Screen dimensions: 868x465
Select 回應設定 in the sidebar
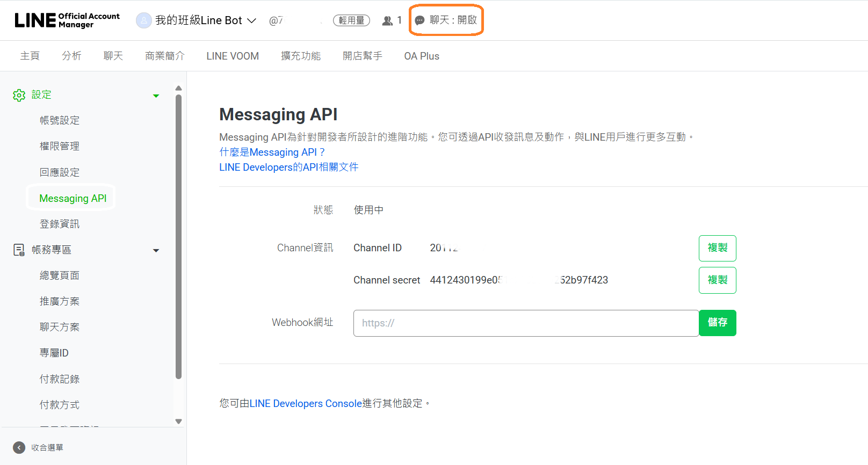(x=60, y=172)
